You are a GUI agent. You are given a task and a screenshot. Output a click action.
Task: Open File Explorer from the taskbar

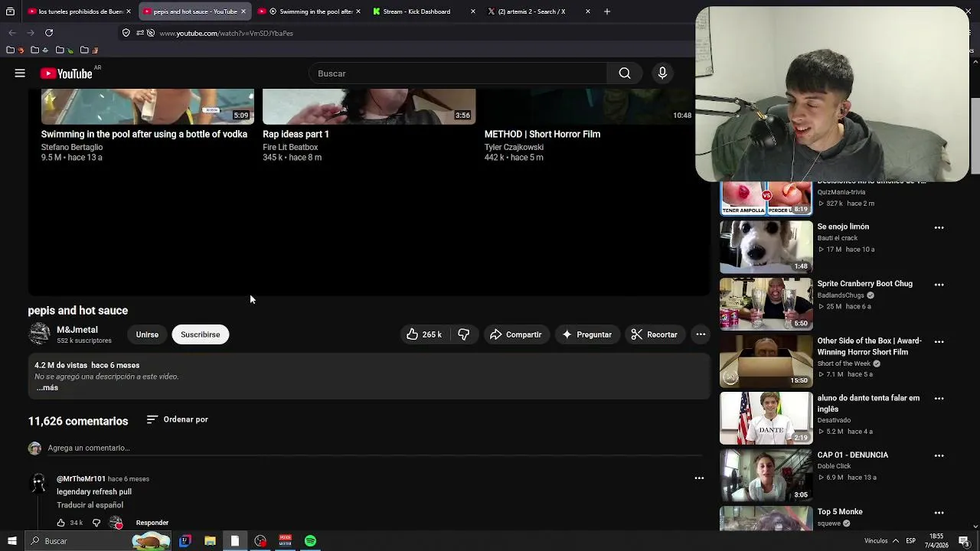[210, 541]
